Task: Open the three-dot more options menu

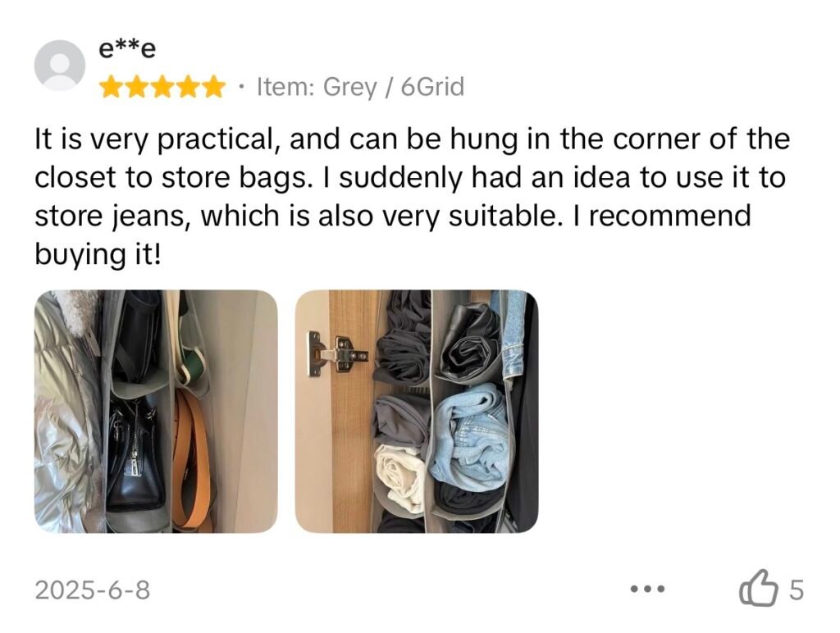Action: (x=646, y=590)
